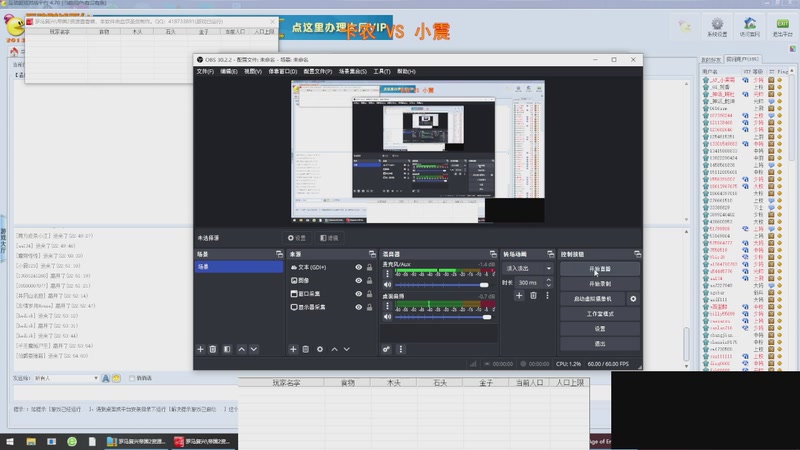Open mixer panel options three-dot menu
Viewport: 800px width, 450px height.
401,349
